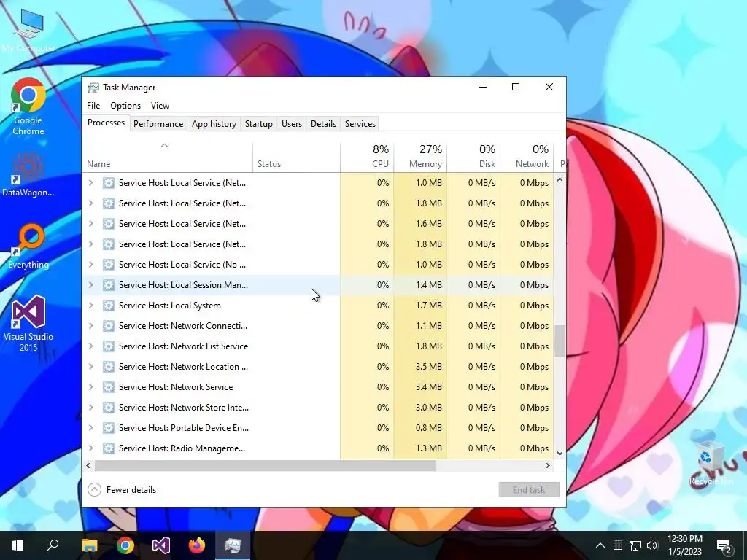Expand Service Host: Local Session Manager row
747x560 pixels.
point(91,285)
